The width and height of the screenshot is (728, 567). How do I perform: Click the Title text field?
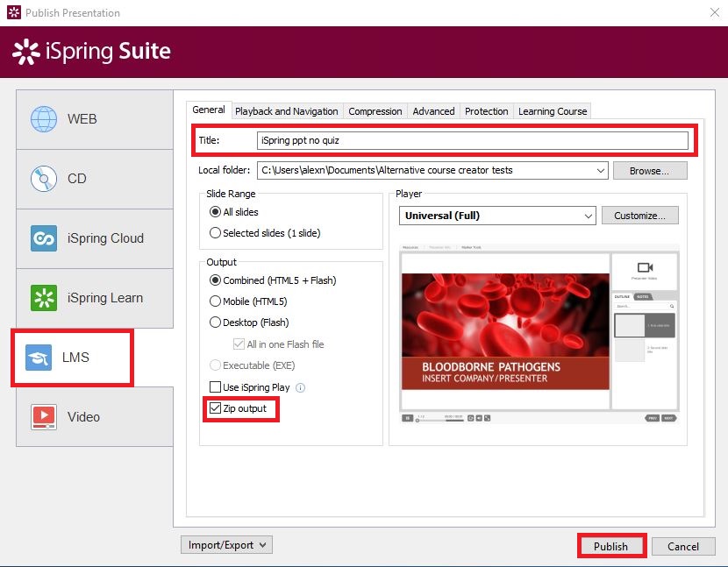(472, 140)
